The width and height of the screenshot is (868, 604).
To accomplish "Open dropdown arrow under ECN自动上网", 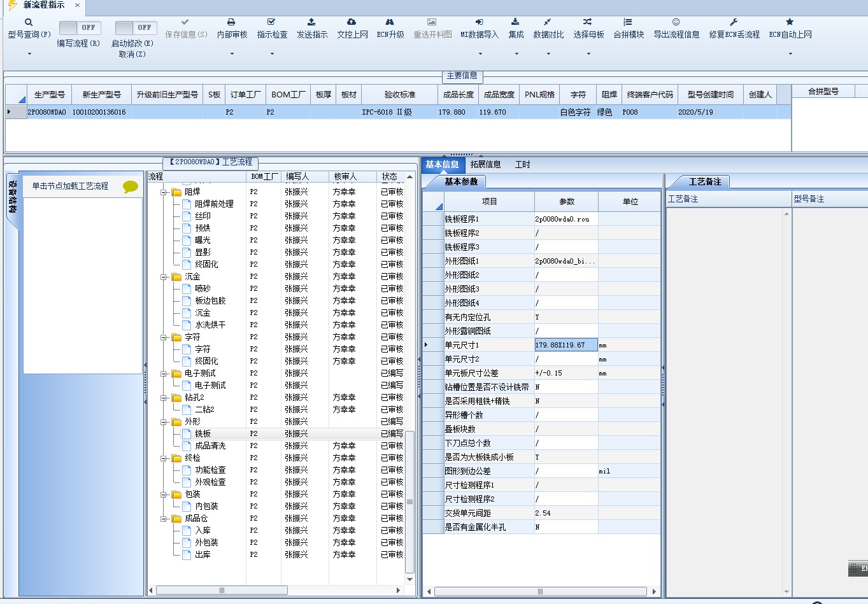I will (x=790, y=54).
